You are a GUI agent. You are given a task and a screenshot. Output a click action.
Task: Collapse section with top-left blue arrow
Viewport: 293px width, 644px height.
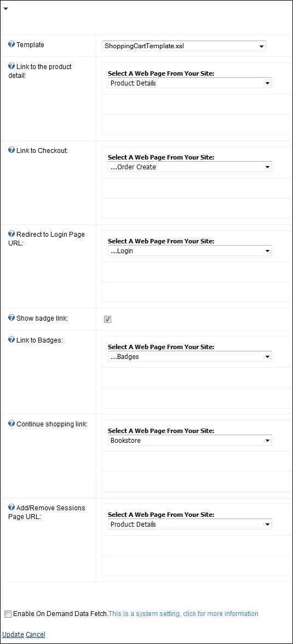[5, 9]
